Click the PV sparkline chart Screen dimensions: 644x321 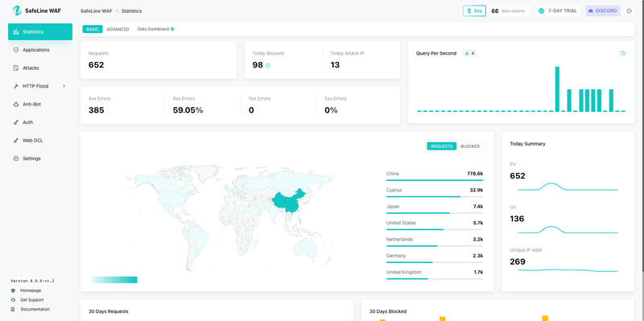coord(568,187)
